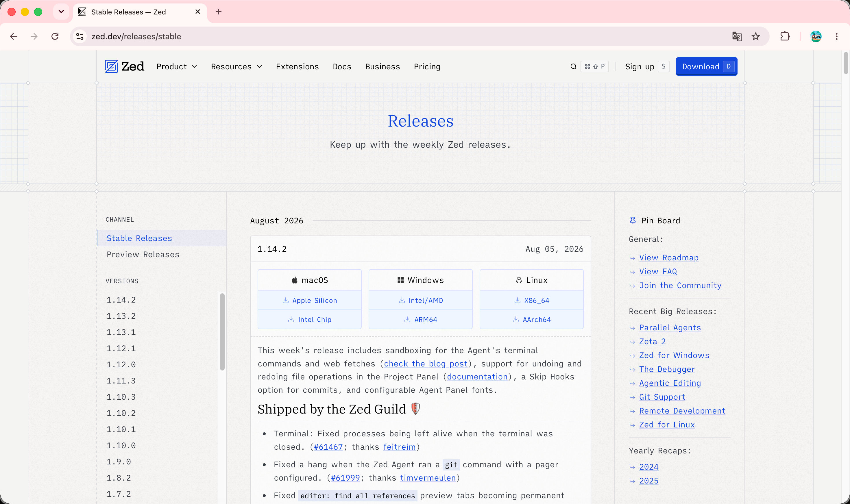Open the search magnifier icon
850x504 pixels.
click(574, 66)
